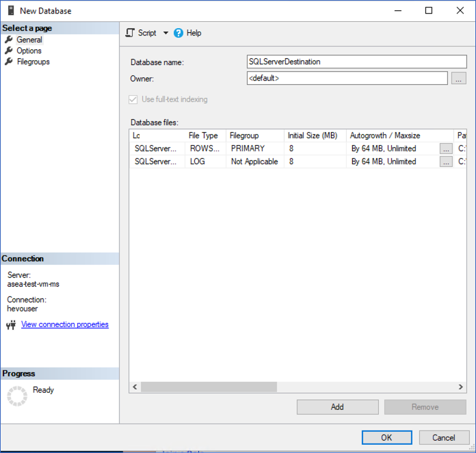Click the wrench icon beside Filegroups
476x453 pixels.
point(9,62)
